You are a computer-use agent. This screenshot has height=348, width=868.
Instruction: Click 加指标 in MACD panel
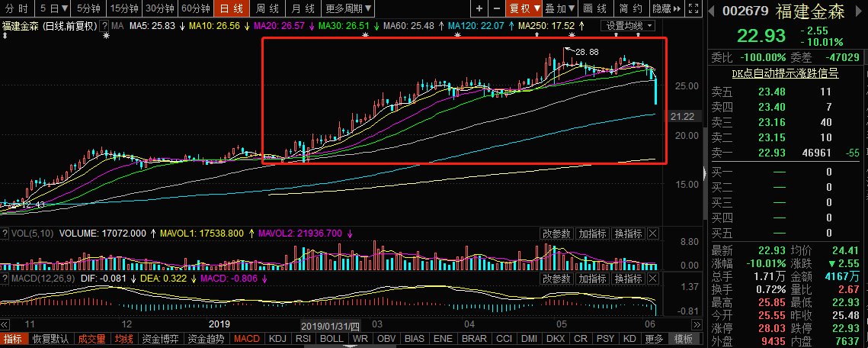[x=592, y=279]
